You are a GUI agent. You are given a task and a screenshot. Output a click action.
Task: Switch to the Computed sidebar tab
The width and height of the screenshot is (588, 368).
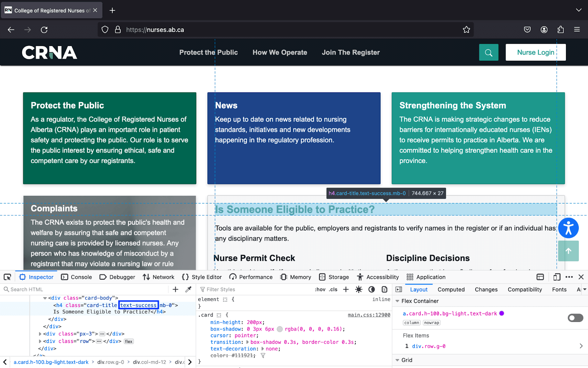coord(451,290)
